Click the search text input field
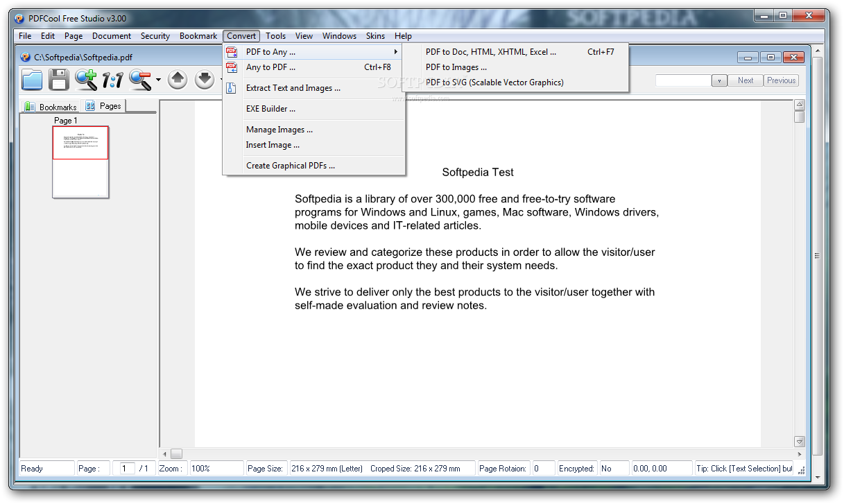The height and width of the screenshot is (504, 844). pyautogui.click(x=683, y=80)
